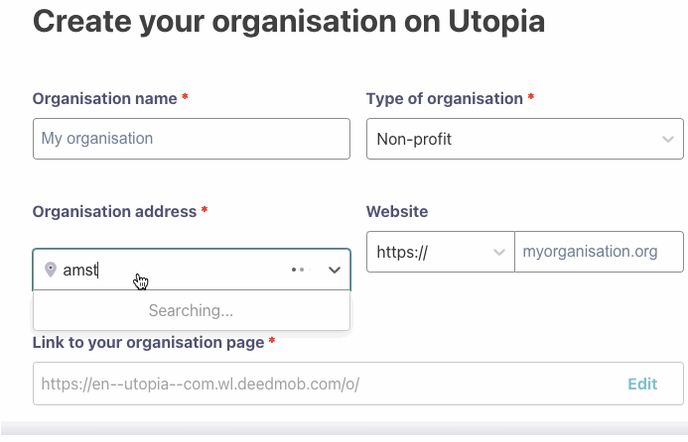Image resolution: width=688 pixels, height=442 pixels.
Task: Click the Organisation name label
Action: tap(105, 99)
